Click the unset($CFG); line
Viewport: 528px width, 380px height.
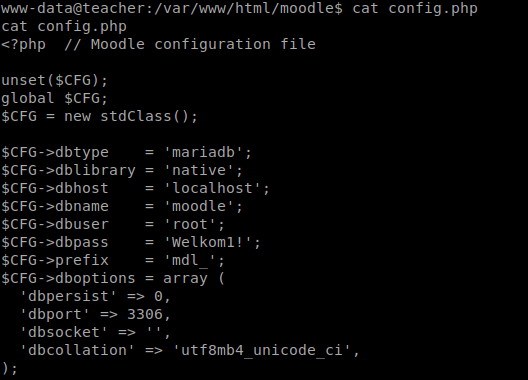[x=54, y=80]
